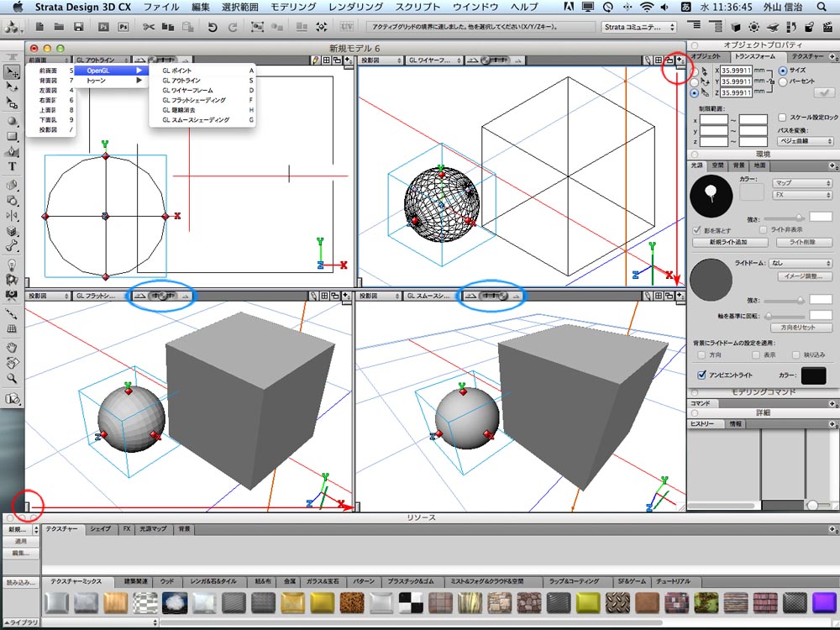840x630 pixels.
Task: Switch to シェイプ tab in resources
Action: pyautogui.click(x=100, y=528)
